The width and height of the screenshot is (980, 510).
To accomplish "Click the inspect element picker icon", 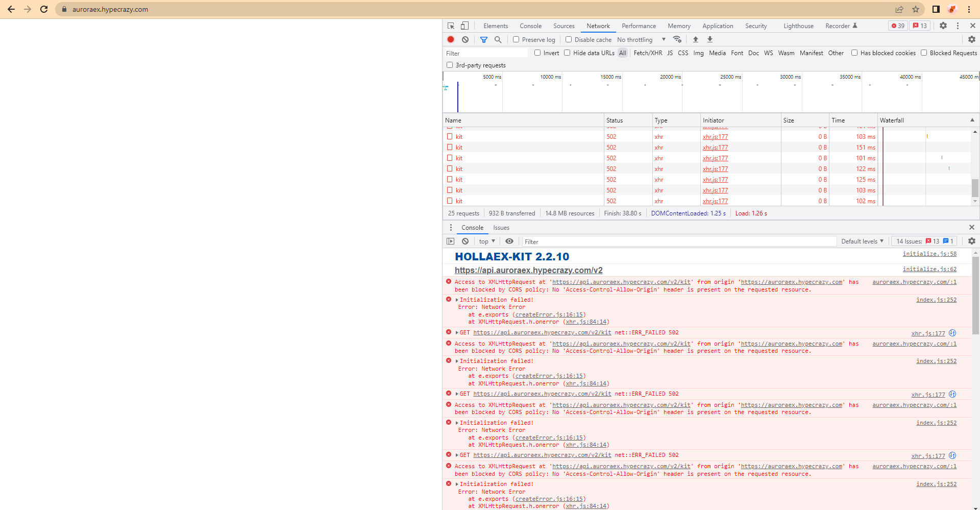I will pos(451,26).
